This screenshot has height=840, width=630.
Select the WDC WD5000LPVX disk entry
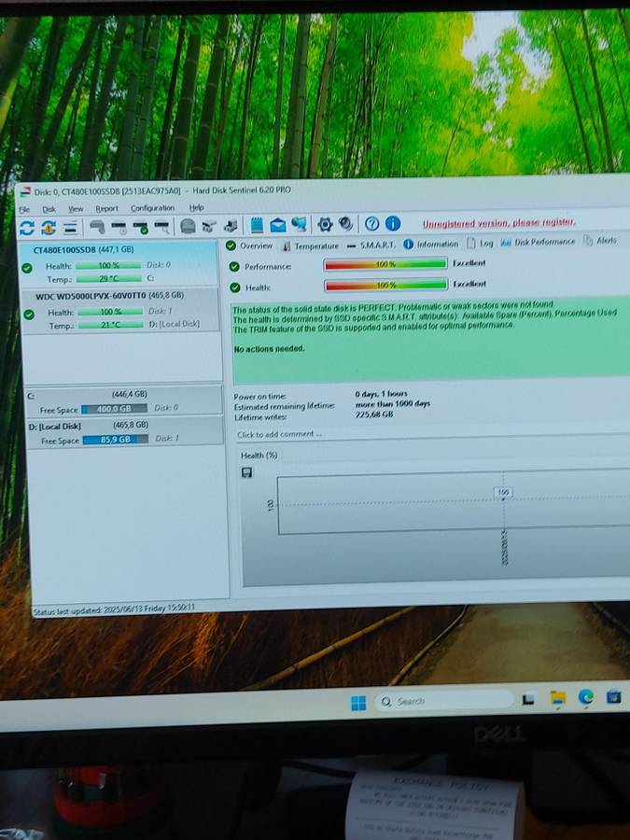[x=120, y=310]
